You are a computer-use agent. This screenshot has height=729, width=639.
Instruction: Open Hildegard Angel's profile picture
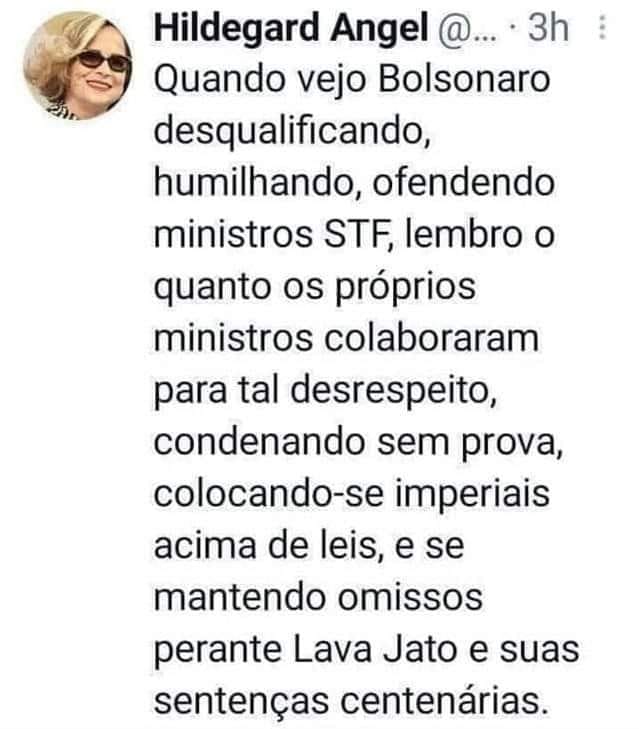tap(77, 66)
